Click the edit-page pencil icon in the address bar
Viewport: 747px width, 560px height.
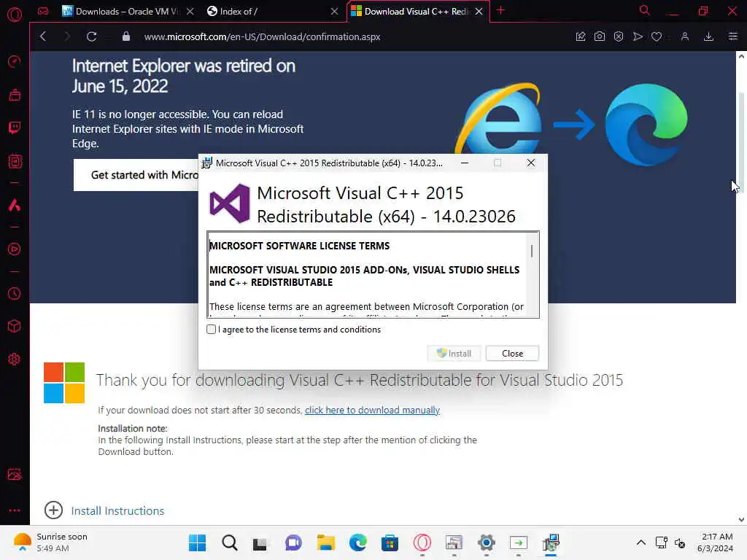point(580,36)
